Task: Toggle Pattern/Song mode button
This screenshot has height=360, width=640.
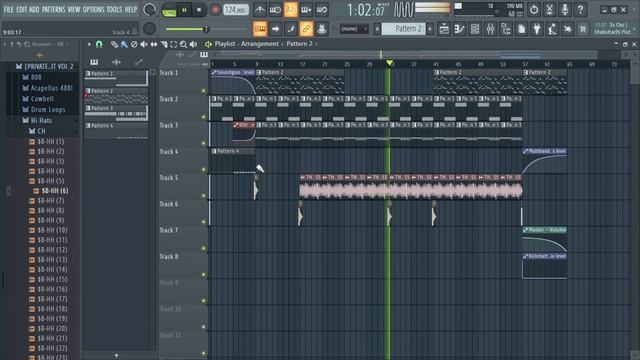Action: point(169,10)
